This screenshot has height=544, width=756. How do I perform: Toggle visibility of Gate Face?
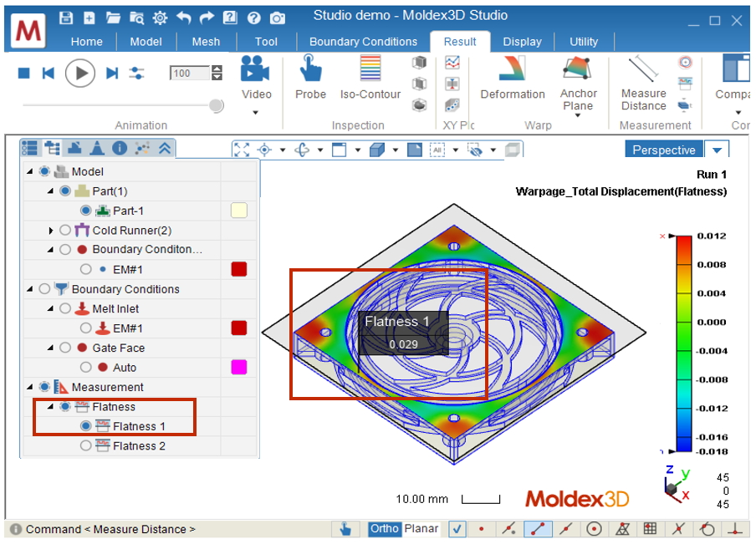(65, 348)
